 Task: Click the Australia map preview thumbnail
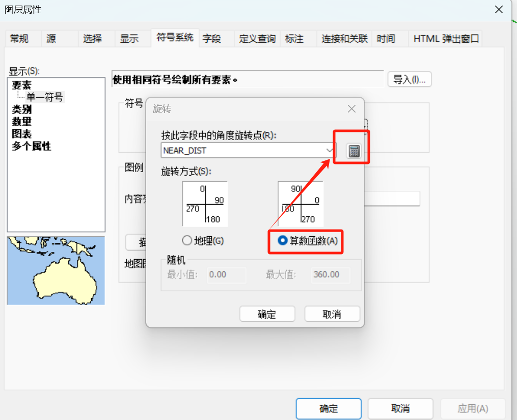pos(56,270)
